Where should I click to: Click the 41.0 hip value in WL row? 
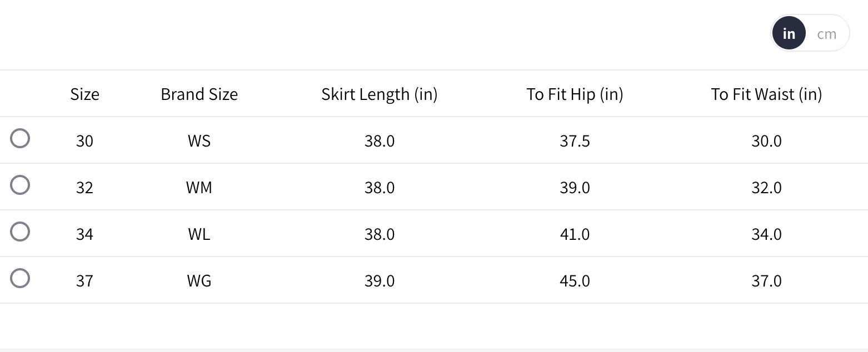575,234
